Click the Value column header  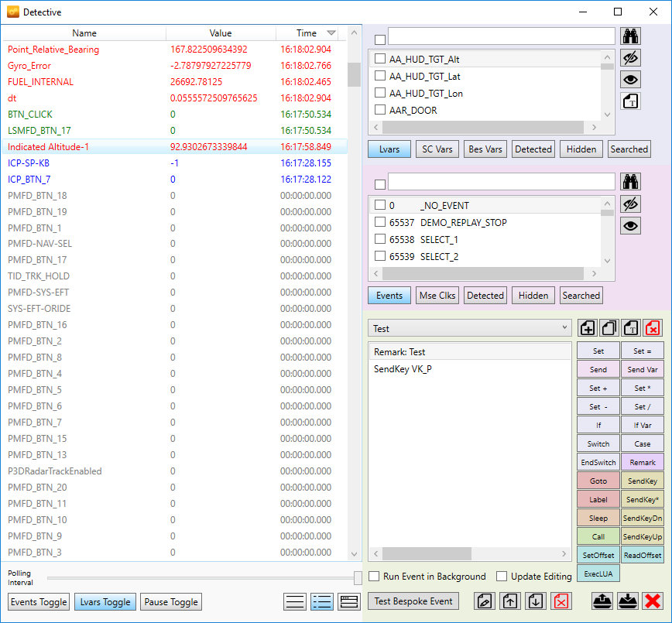(221, 33)
